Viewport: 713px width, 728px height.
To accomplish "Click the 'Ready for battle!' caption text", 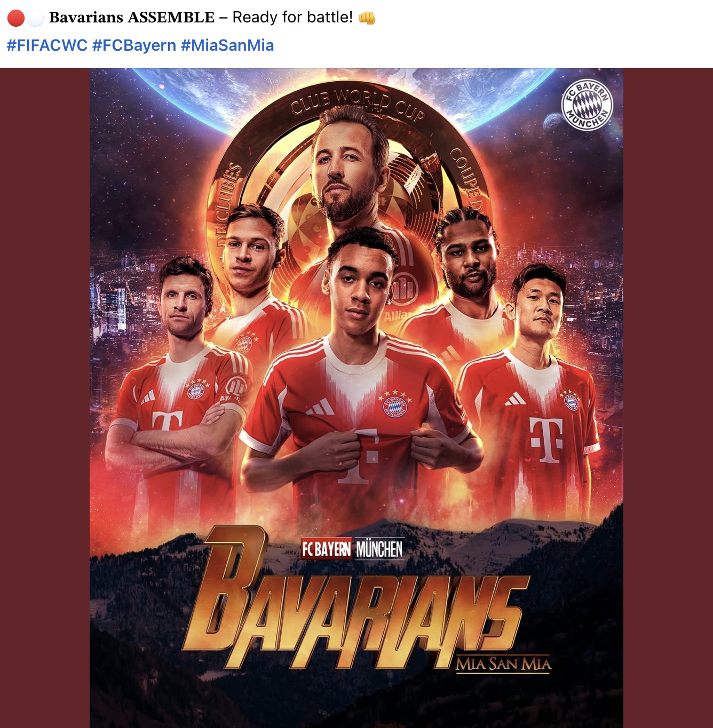I will (x=292, y=18).
